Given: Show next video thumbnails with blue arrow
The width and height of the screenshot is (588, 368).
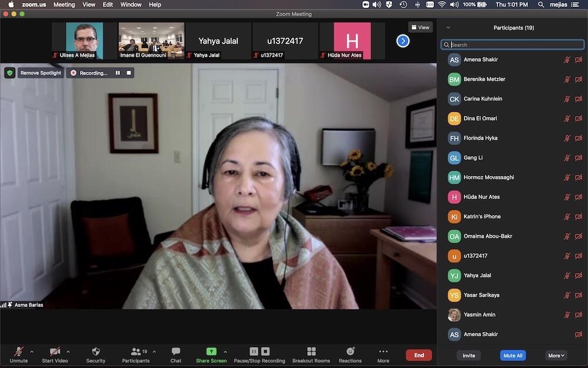Looking at the screenshot, I should (x=403, y=41).
